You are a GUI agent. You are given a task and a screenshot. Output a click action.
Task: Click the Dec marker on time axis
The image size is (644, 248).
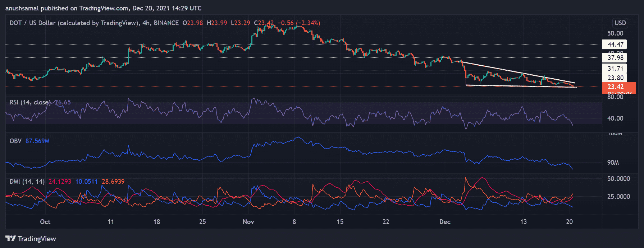[445, 222]
